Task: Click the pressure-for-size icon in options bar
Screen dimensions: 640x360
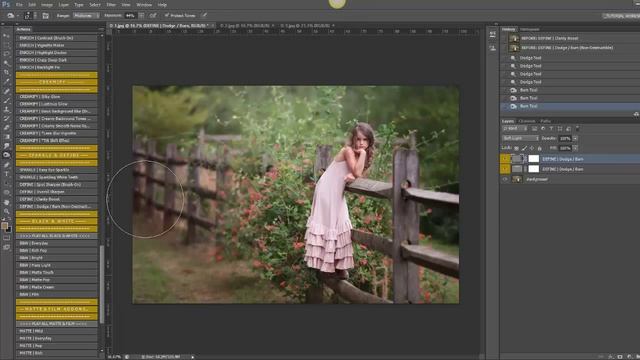Action: click(204, 16)
